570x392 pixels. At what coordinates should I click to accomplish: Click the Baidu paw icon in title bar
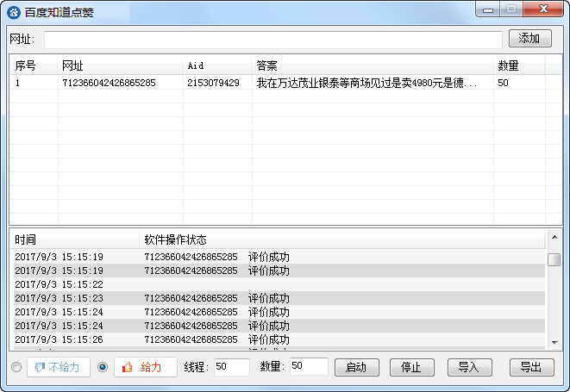14,13
